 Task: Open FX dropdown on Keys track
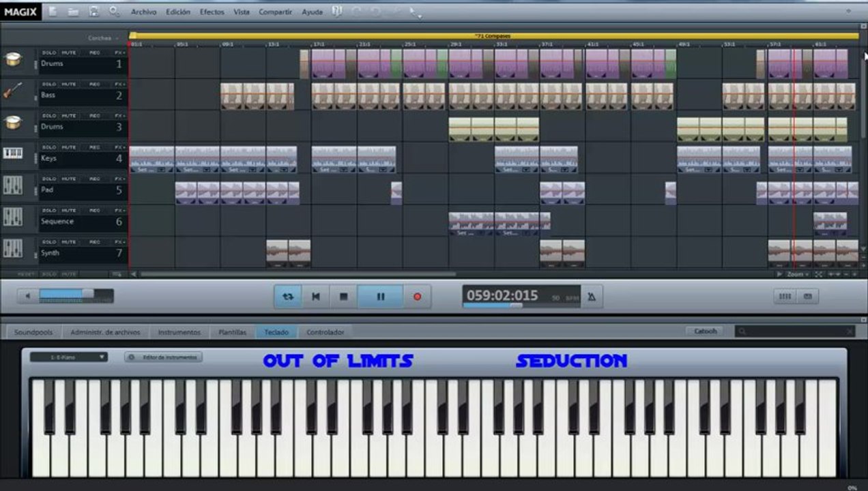point(119,147)
